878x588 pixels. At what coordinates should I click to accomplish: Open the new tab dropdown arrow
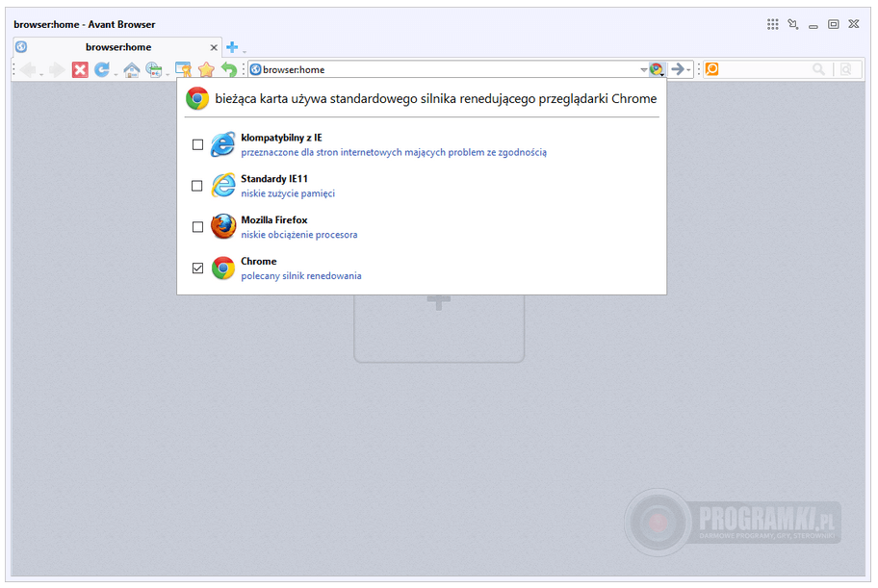[245, 52]
